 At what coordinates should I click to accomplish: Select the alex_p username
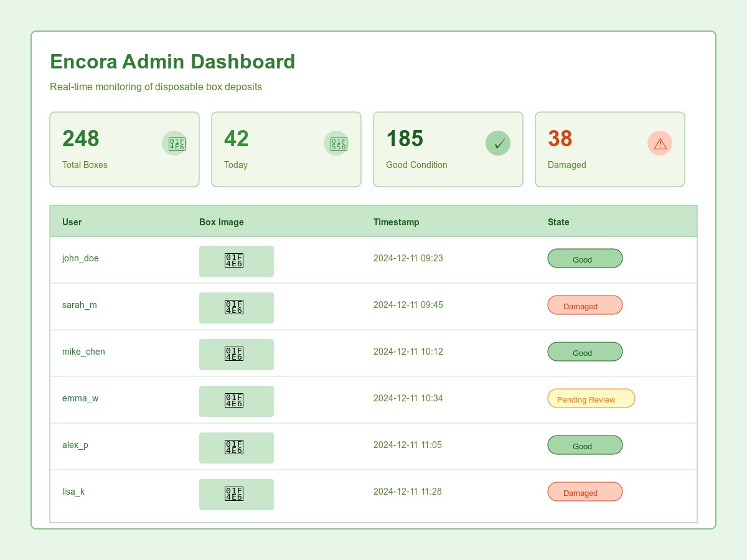click(75, 445)
